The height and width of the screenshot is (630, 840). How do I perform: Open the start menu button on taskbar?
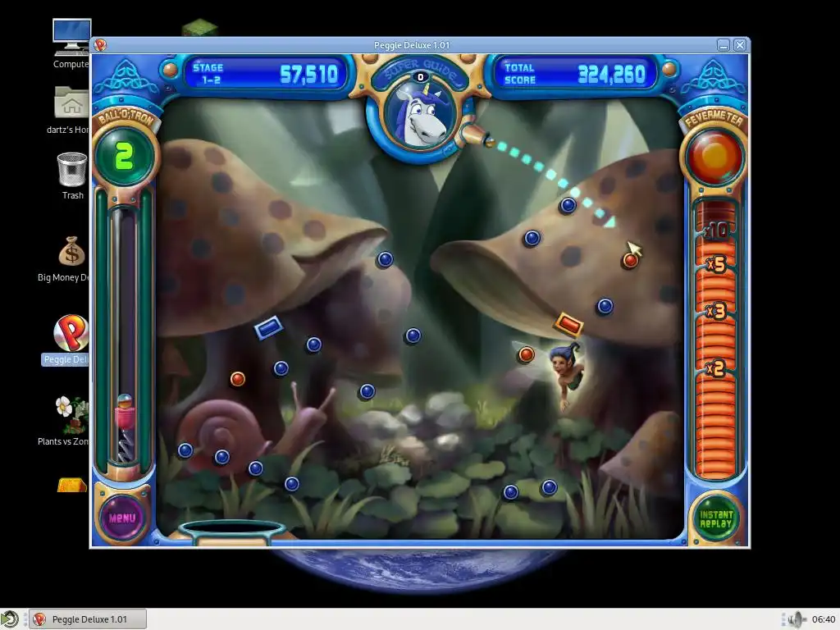point(10,619)
